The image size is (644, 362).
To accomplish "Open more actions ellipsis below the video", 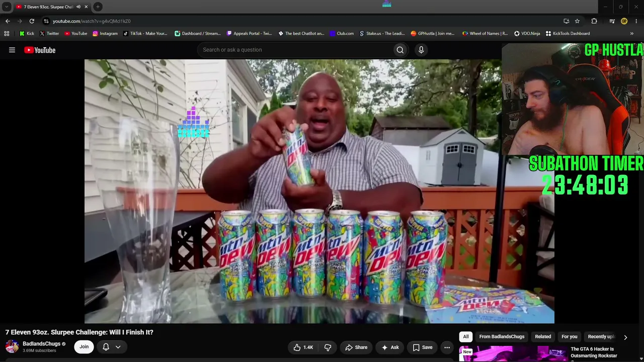I will pyautogui.click(x=447, y=347).
